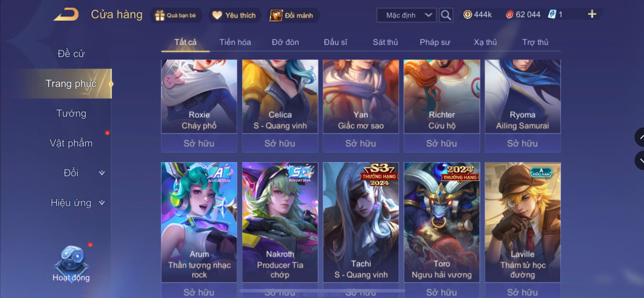Select Tướng in the sidebar
The height and width of the screenshot is (298, 644).
coord(71,114)
